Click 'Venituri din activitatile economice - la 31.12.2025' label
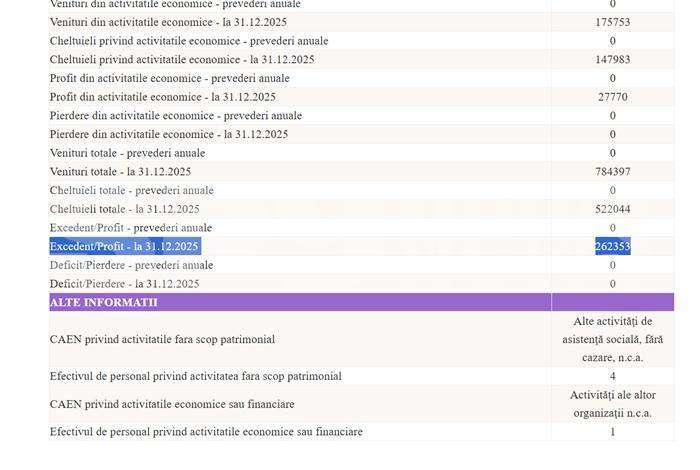The height and width of the screenshot is (470, 700). tap(168, 22)
